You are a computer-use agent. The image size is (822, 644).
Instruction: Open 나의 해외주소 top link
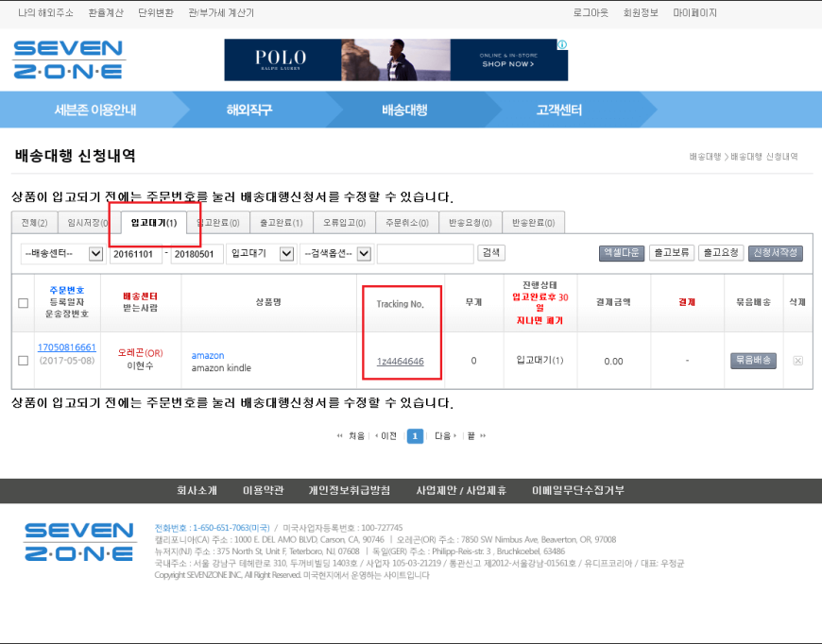pos(45,12)
